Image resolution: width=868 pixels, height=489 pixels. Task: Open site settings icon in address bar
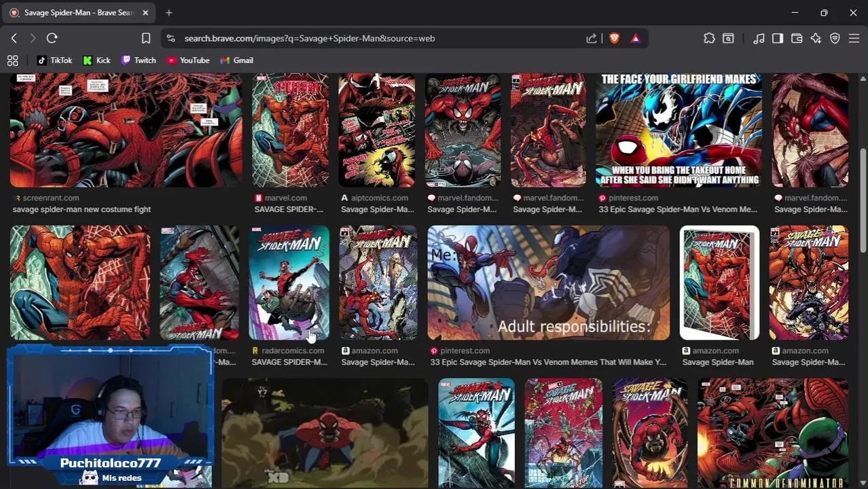(170, 38)
